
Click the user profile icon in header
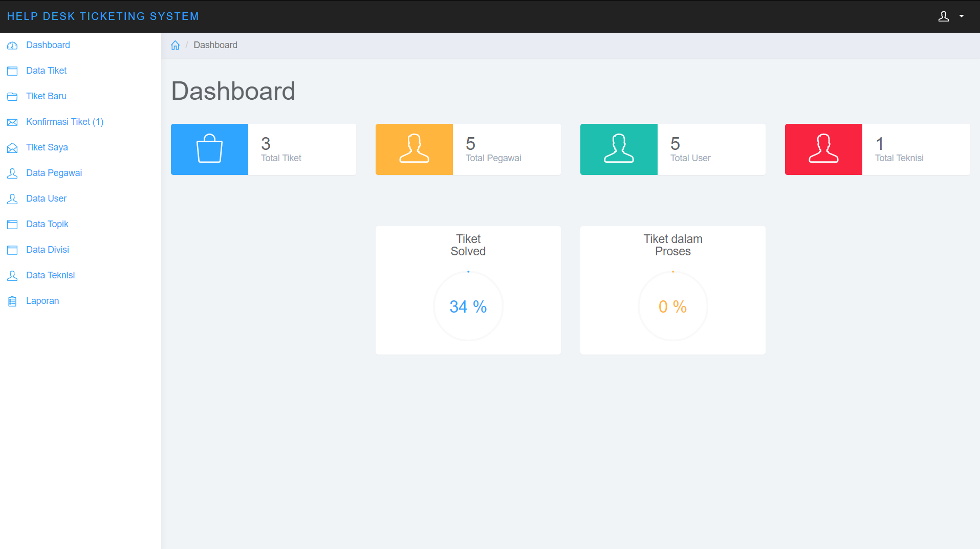coord(943,16)
